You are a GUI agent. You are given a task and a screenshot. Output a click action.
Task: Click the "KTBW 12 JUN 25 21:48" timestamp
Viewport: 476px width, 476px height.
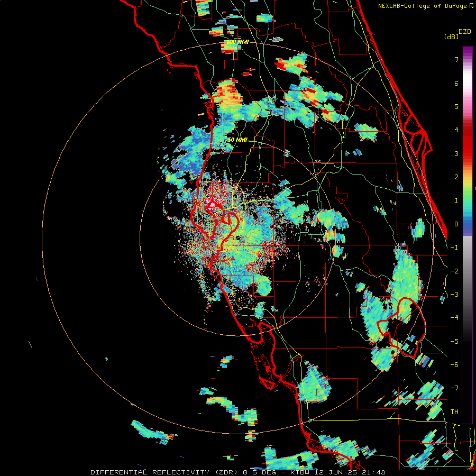pos(338,472)
